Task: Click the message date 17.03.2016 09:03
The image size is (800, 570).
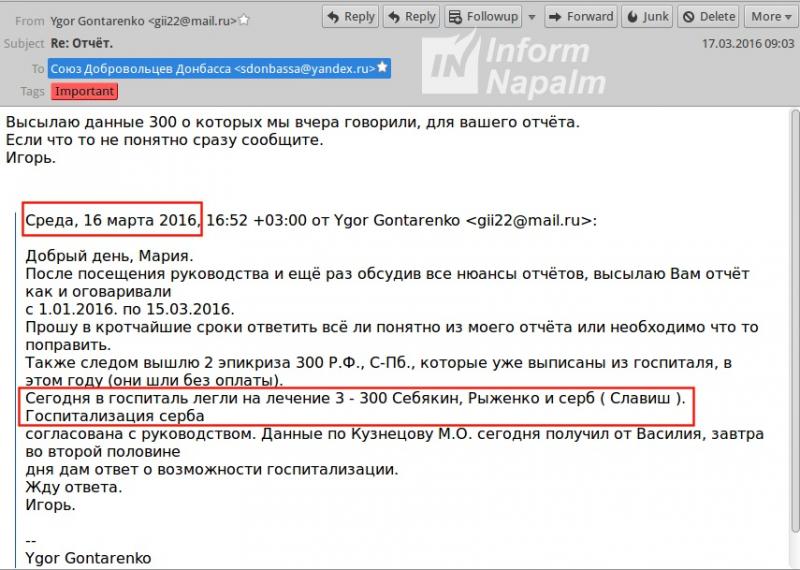Action: [x=745, y=44]
